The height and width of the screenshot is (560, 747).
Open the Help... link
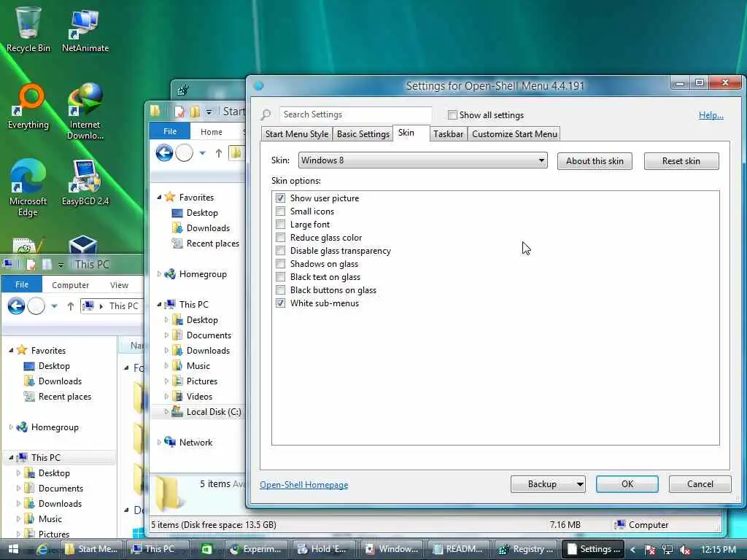point(711,114)
